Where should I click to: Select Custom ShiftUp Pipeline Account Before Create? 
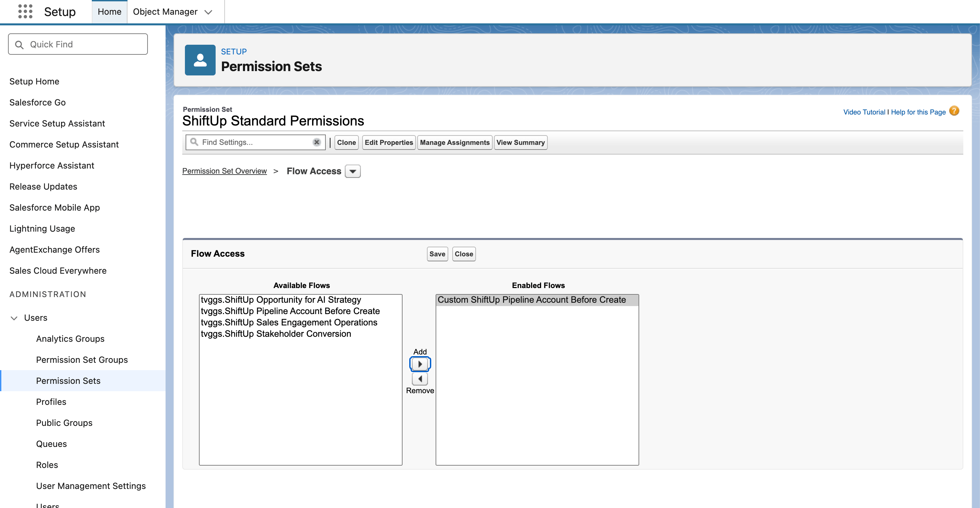coord(537,300)
